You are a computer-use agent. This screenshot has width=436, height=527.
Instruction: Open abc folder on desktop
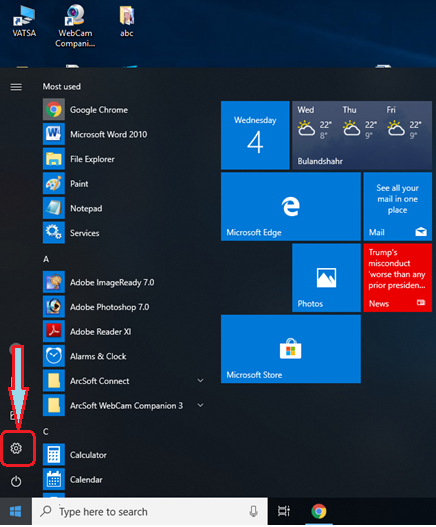point(127,21)
